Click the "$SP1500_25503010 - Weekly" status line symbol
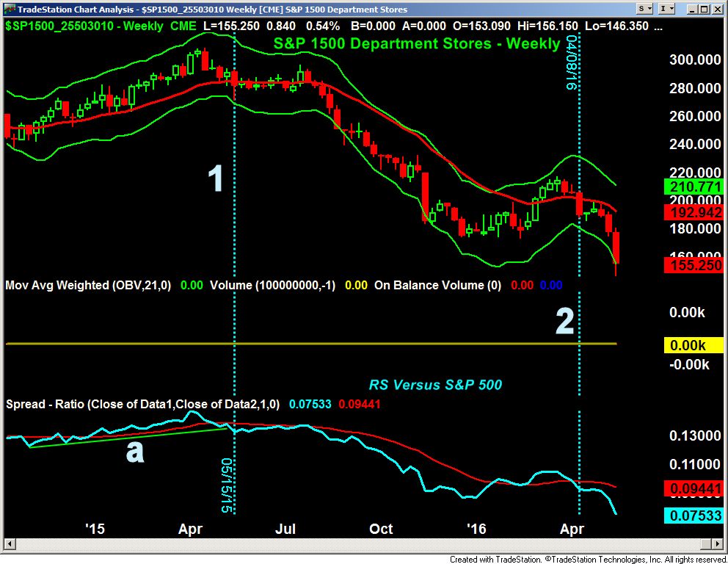 tap(84, 26)
